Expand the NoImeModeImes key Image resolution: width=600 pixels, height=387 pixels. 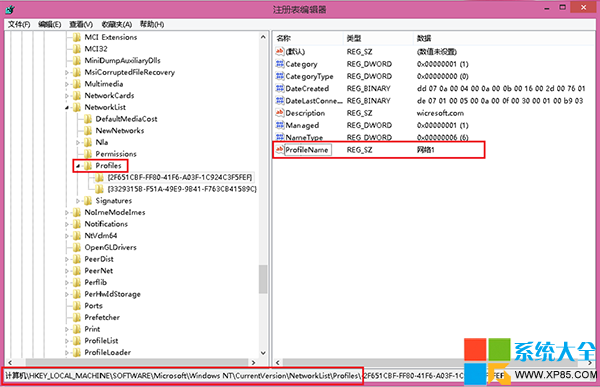(x=67, y=212)
